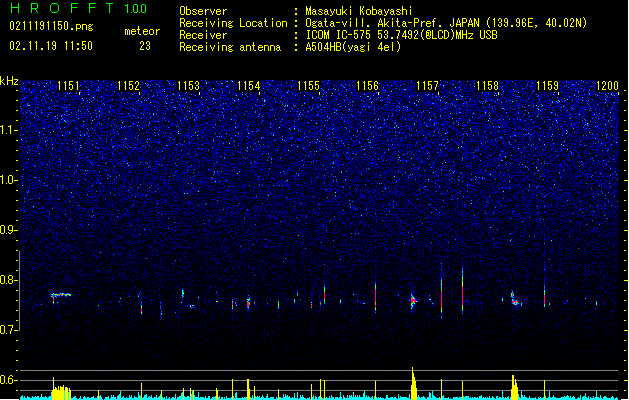Click the vertical echo line at 1156
Viewport: 629px width, 400px height.
[375, 298]
